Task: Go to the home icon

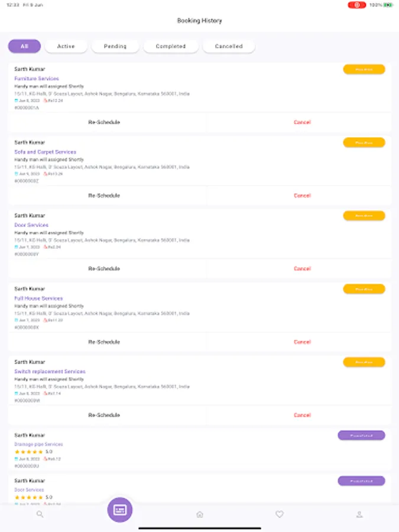Action: pyautogui.click(x=200, y=514)
